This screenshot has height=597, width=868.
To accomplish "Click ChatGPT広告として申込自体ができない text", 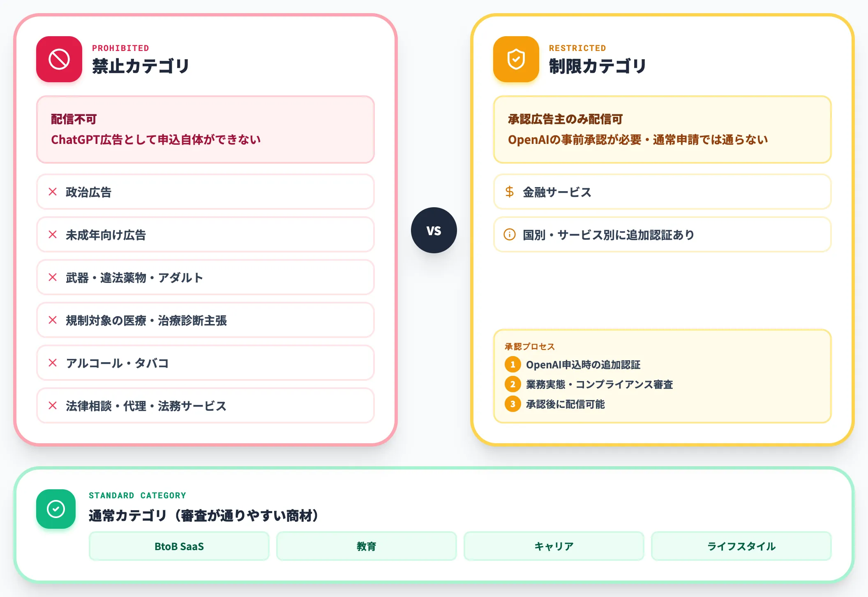I will click(x=156, y=140).
